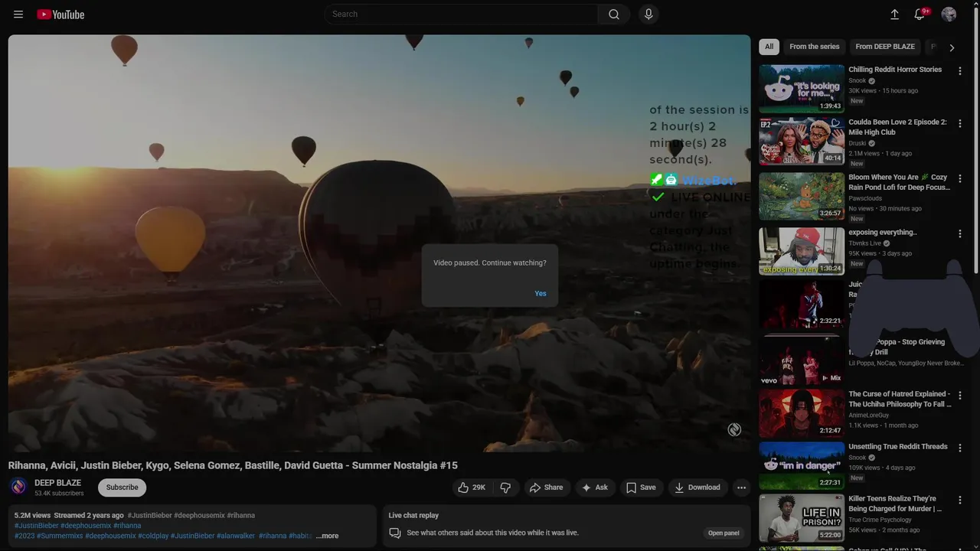Like the video with 29K likes

(472, 487)
